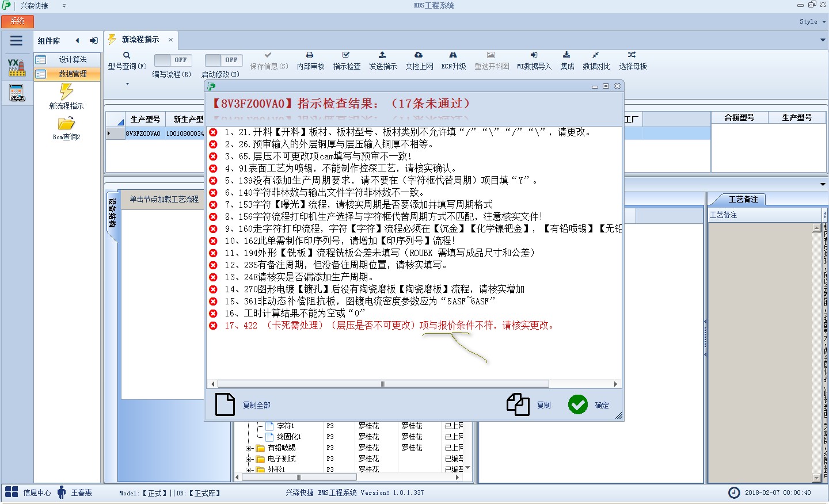Click the 生产型号 column header in left grid
829x504 pixels.
145,119
